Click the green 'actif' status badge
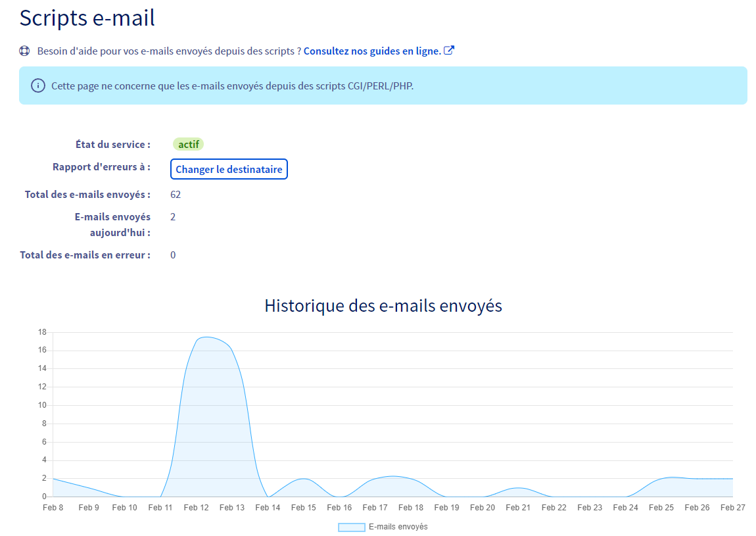This screenshot has width=756, height=536. (x=189, y=144)
